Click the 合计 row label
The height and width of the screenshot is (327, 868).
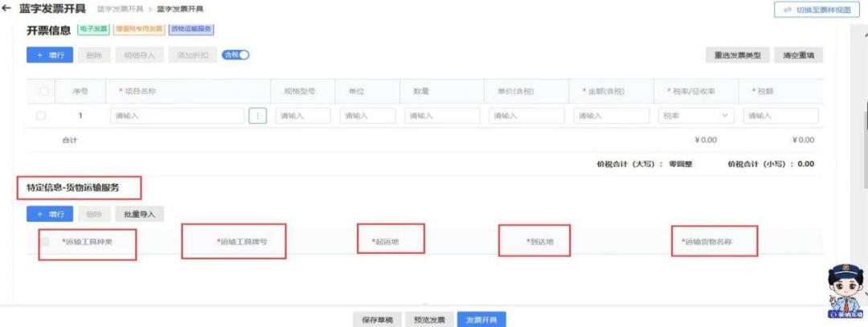(x=70, y=140)
